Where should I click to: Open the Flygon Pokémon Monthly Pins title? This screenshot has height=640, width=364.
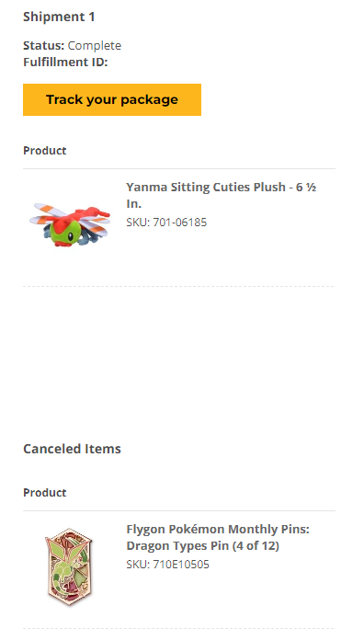click(218, 537)
